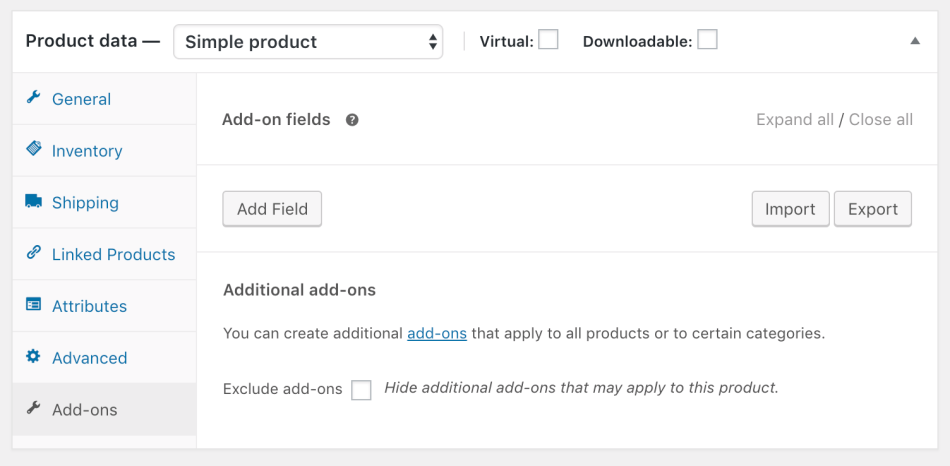Check the Exclude add-ons box

click(x=361, y=390)
